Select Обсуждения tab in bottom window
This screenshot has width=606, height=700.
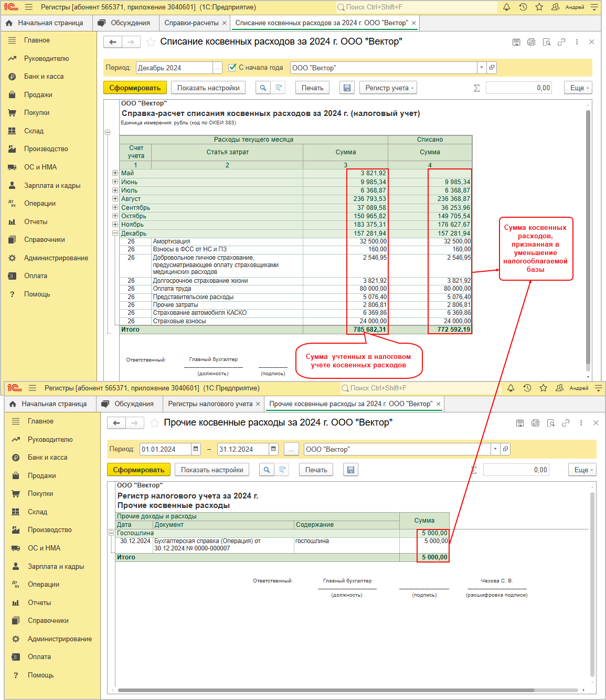pos(129,404)
